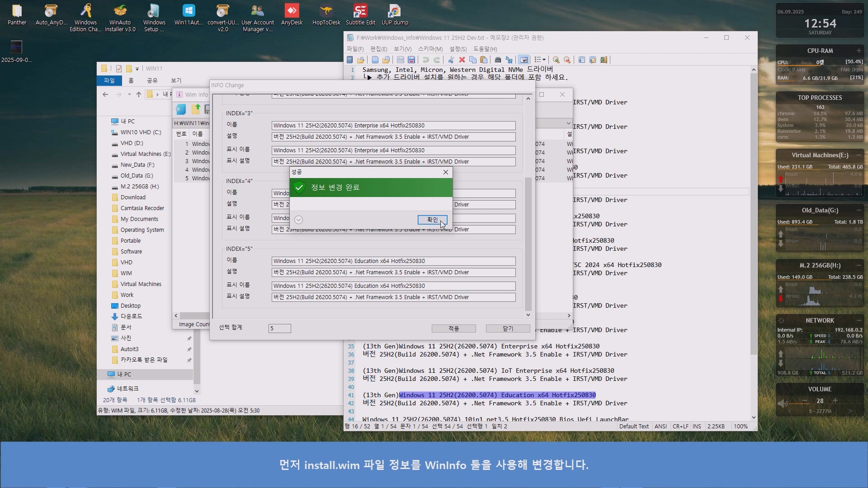Screen dimensions: 868x488
Task: Close the 성공 dialog with X
Action: pos(446,172)
